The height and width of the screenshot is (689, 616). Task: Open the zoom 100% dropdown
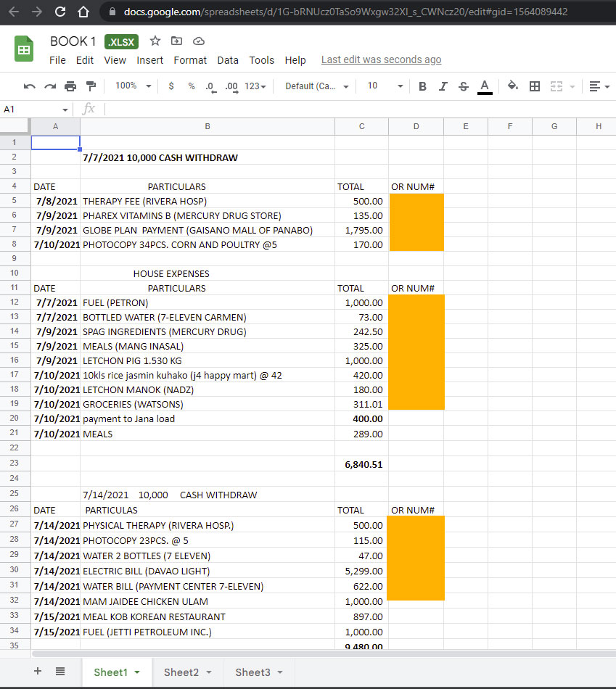133,86
